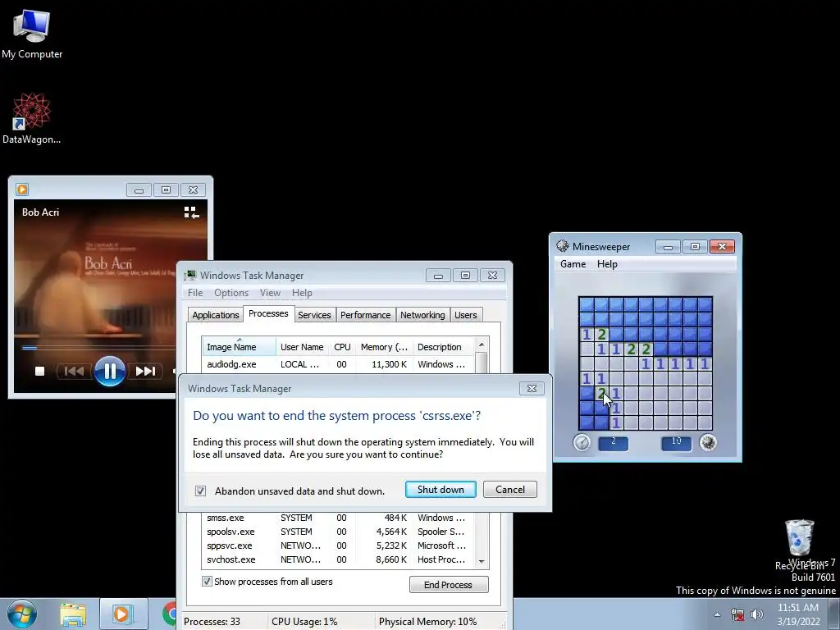Click the End Process button
Image resolution: width=840 pixels, height=630 pixels.
click(449, 584)
